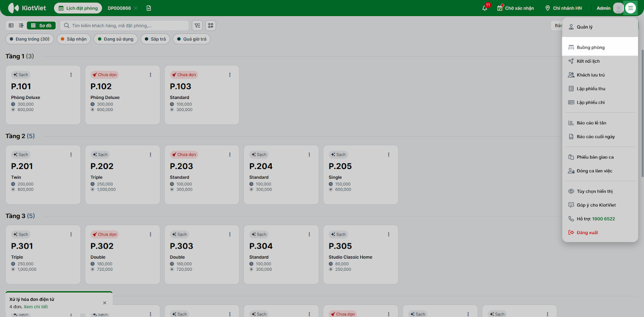Open the three-dot menu on room P.101
This screenshot has width=644, height=317.
71,75
